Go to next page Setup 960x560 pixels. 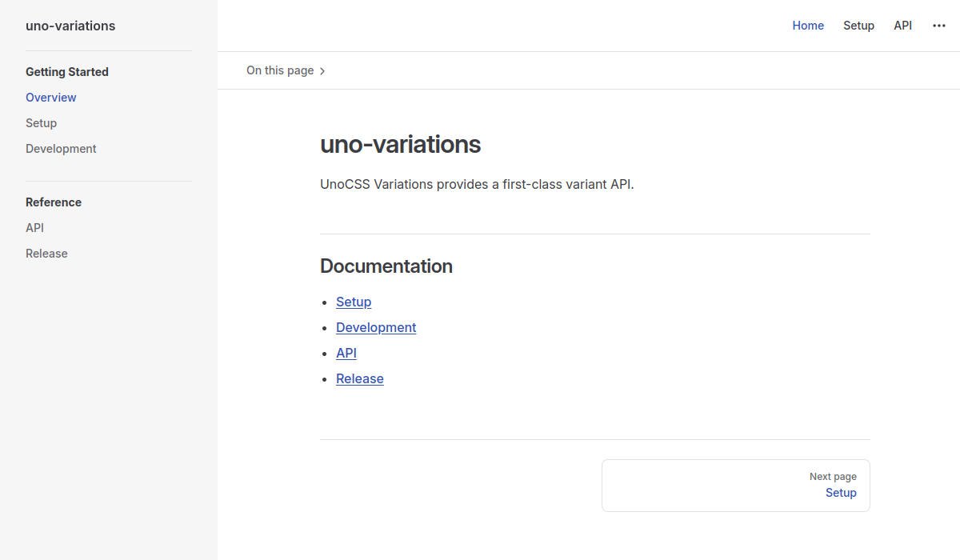pos(841,493)
